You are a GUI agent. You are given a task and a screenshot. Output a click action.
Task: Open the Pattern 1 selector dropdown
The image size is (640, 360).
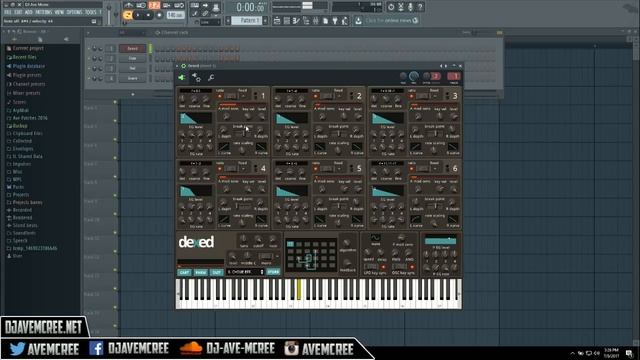tap(248, 20)
